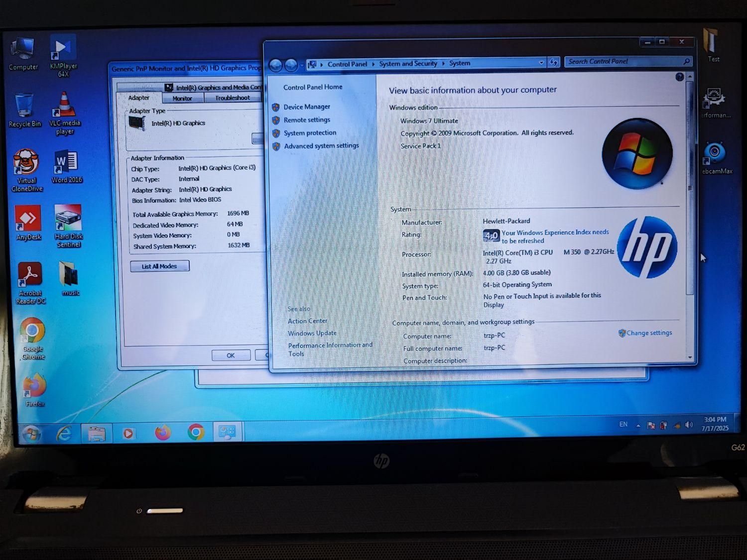Open the WebcamMax desktop shortcut
Viewport: 747px width, 560px height.
[716, 158]
